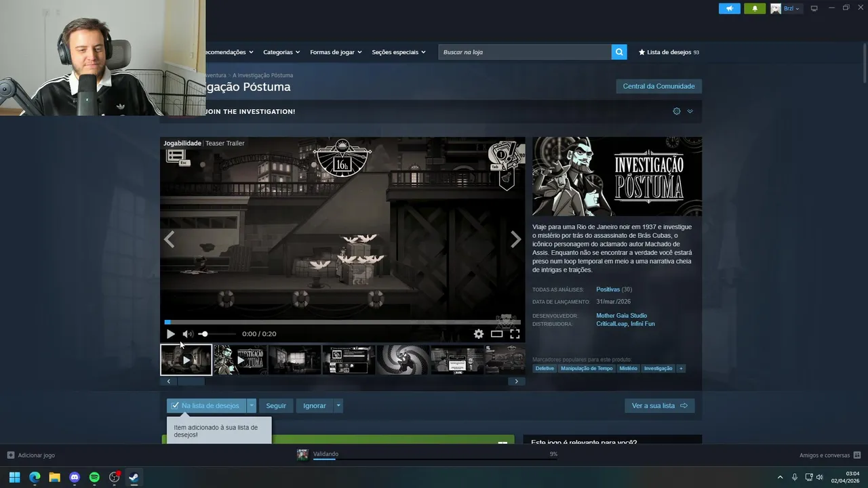Select the third screenshot thumbnail
Screen dimensions: 868x488
point(294,360)
